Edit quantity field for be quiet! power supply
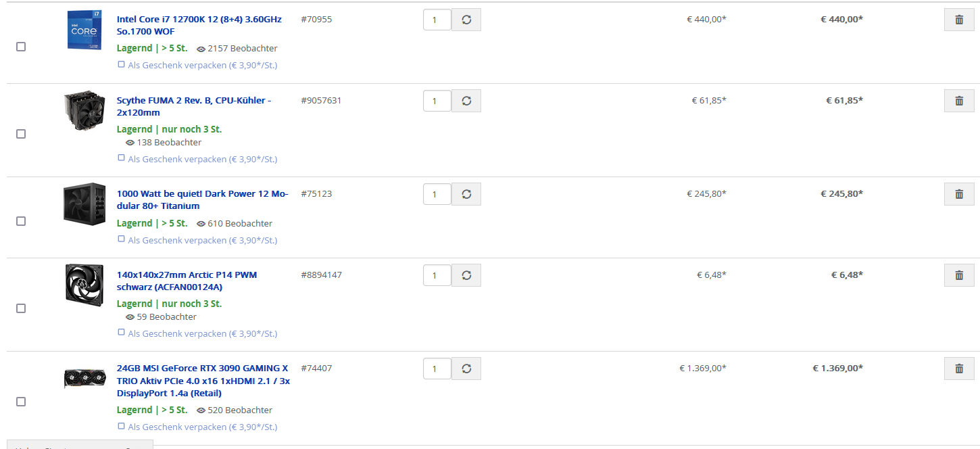The height and width of the screenshot is (449, 980). (x=437, y=194)
